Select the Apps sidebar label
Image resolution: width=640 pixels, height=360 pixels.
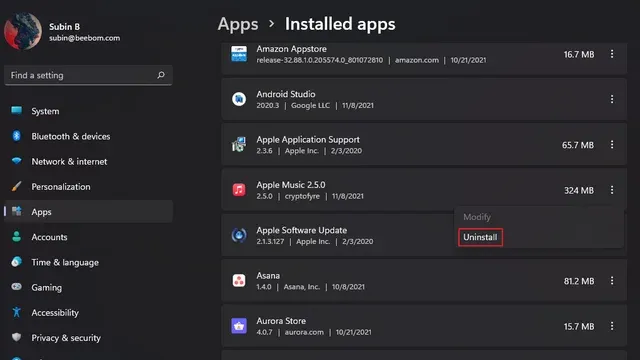[x=41, y=212]
